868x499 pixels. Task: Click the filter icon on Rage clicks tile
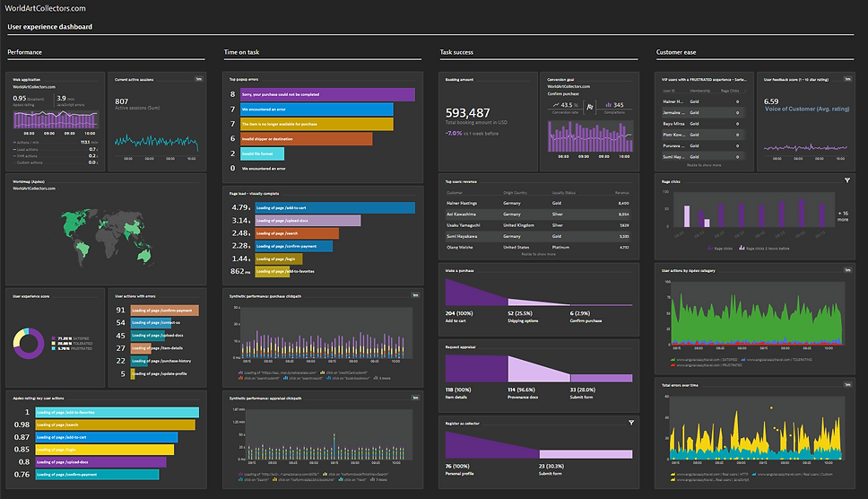tap(847, 180)
